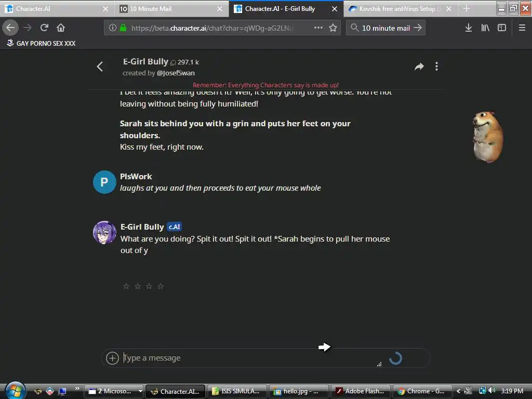Open the Firefox hamburger menu
The image size is (532, 399).
click(x=522, y=28)
